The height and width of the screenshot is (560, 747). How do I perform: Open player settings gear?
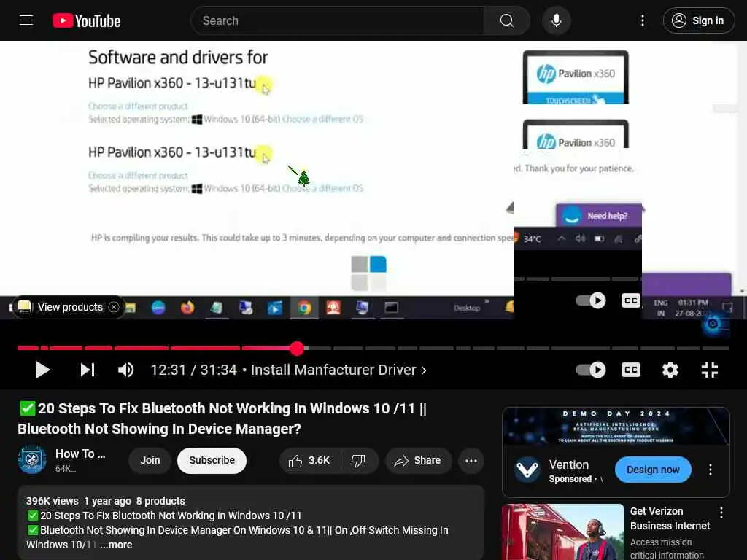pos(670,370)
